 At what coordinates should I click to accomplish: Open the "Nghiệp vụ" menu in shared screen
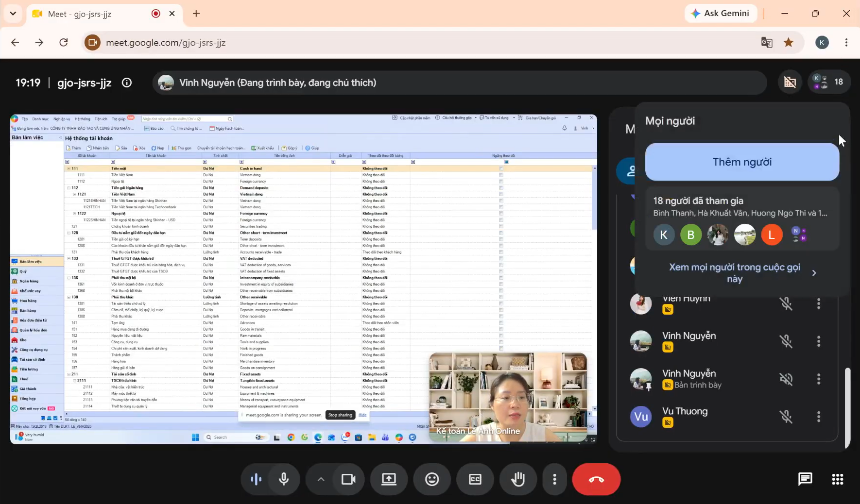62,119
